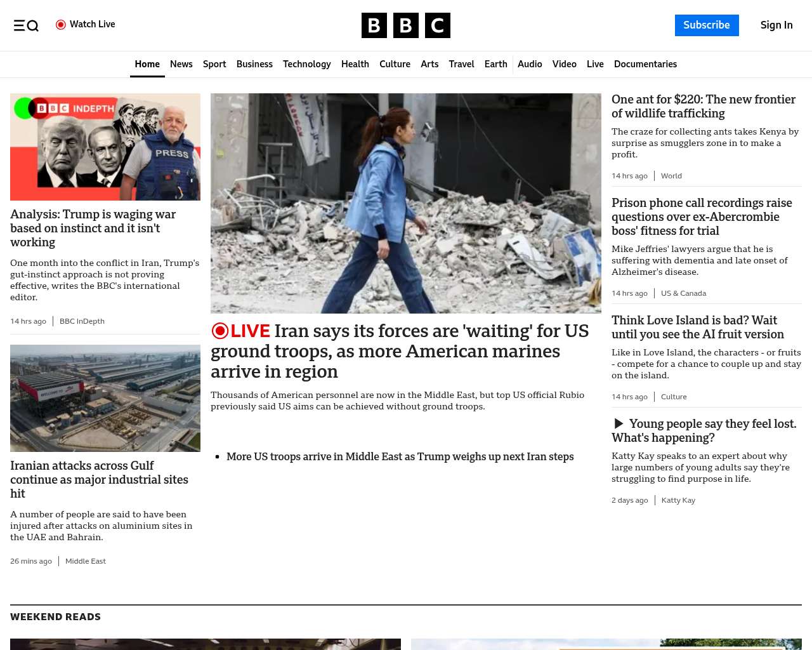The image size is (812, 650).
Task: Open the Arts section
Action: pyautogui.click(x=429, y=64)
